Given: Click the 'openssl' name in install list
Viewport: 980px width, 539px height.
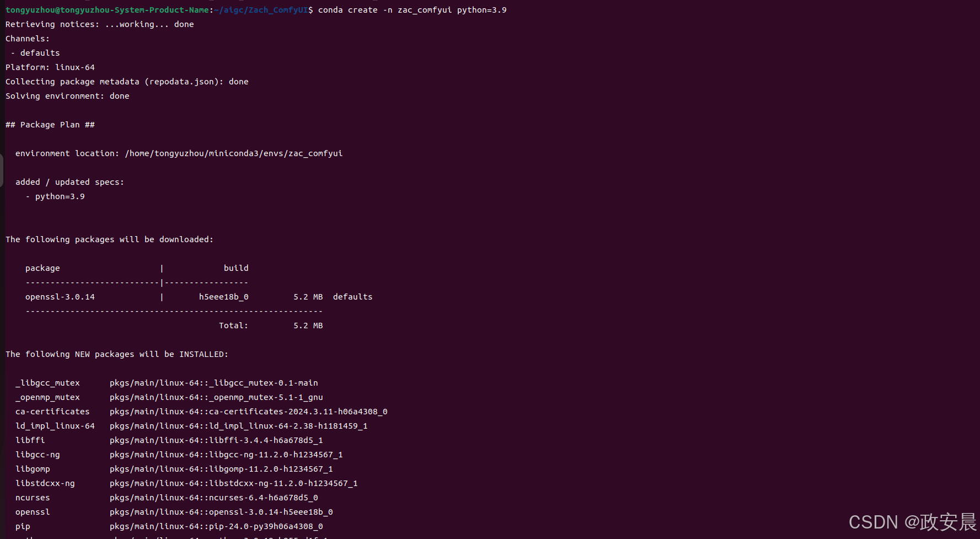Looking at the screenshot, I should point(33,512).
